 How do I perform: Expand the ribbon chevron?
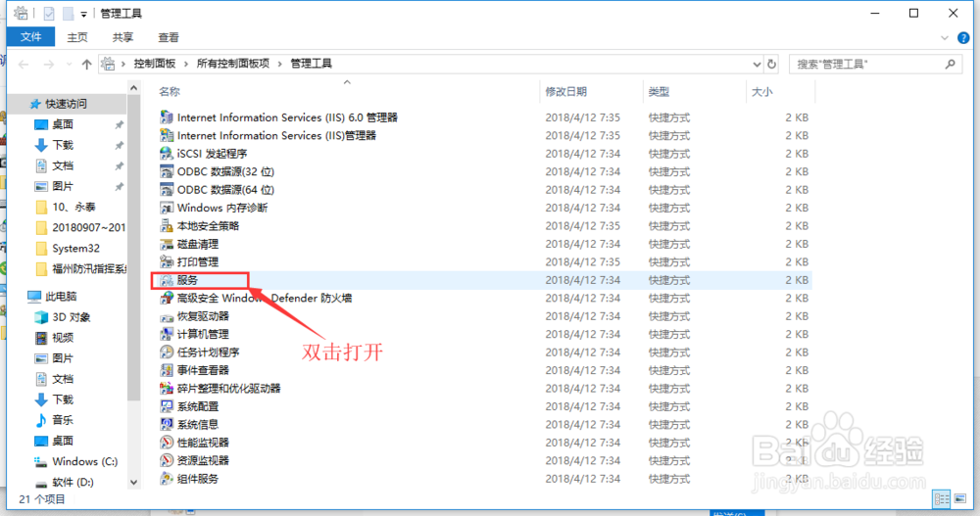click(x=945, y=38)
